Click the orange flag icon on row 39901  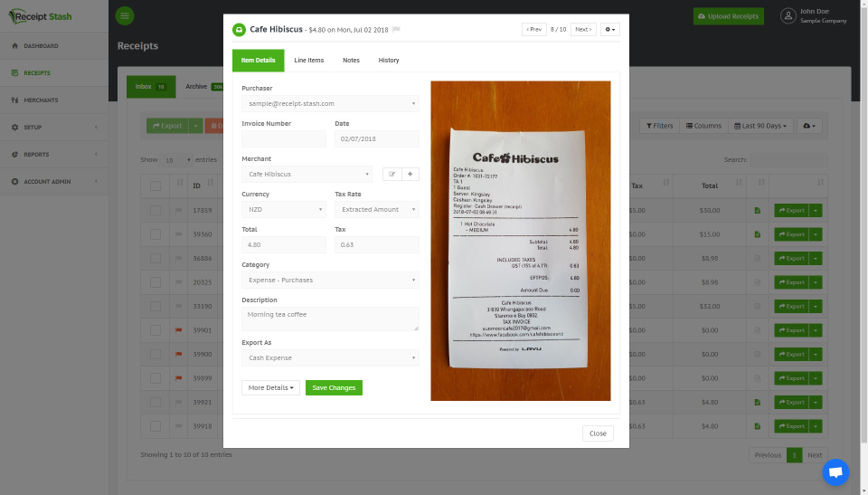179,330
